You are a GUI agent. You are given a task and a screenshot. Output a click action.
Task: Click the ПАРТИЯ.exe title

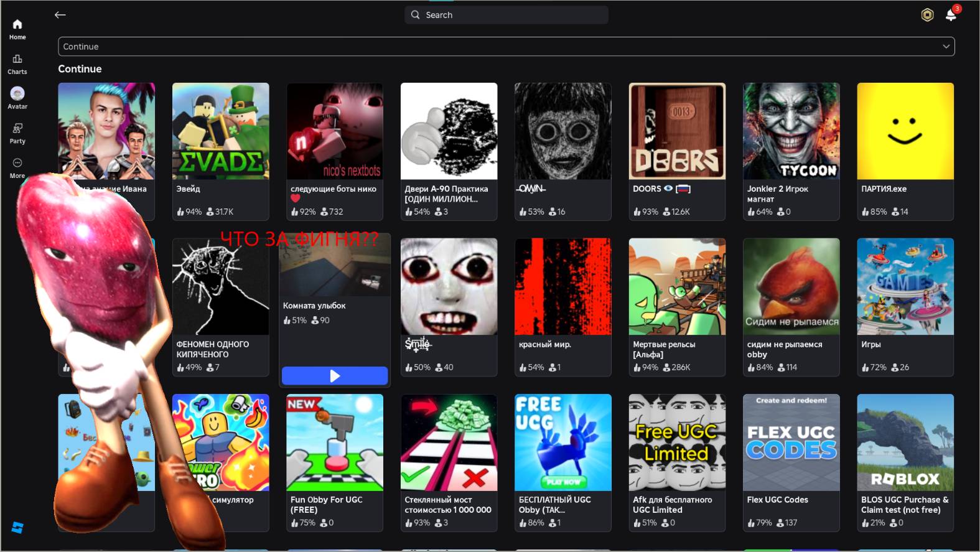(x=884, y=189)
